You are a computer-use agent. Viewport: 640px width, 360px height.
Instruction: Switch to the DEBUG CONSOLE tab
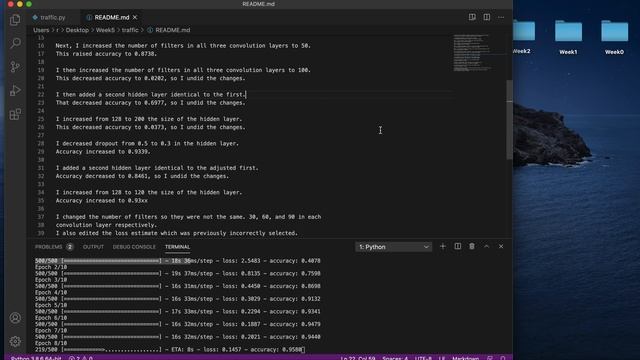coord(134,247)
